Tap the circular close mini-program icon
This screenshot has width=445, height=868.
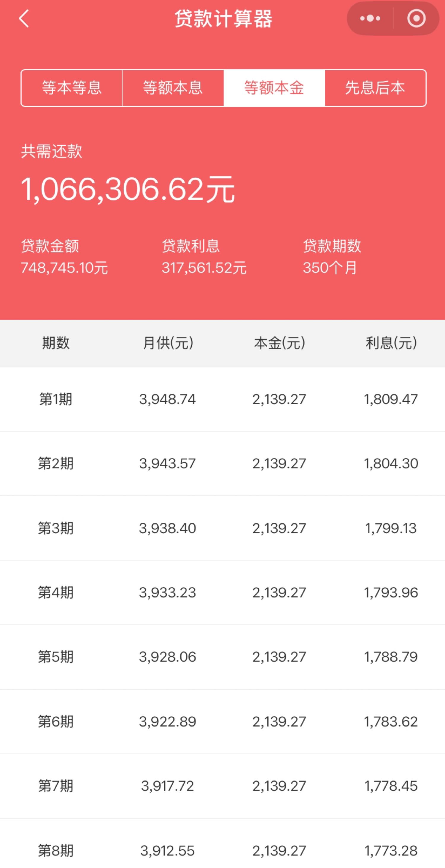(x=416, y=18)
